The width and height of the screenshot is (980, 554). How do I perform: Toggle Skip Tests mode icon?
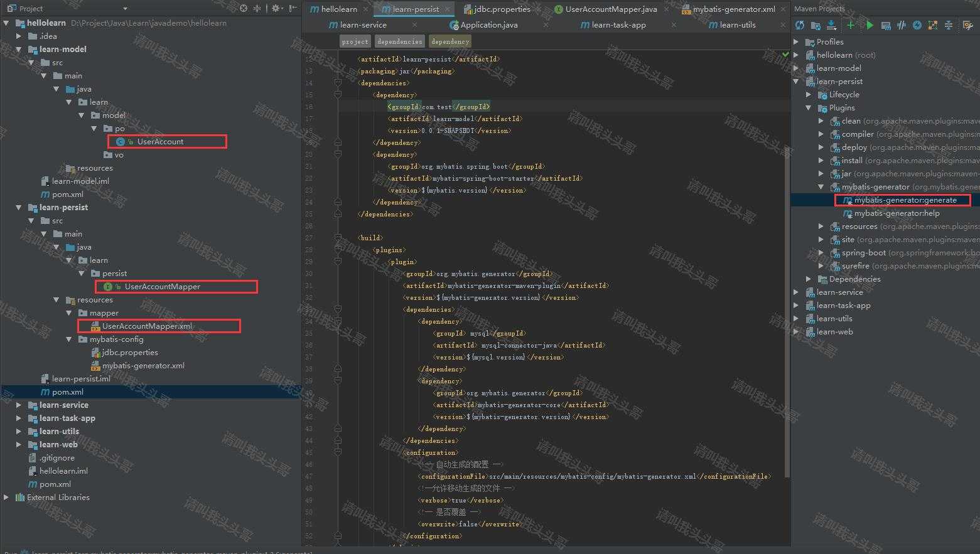point(917,25)
